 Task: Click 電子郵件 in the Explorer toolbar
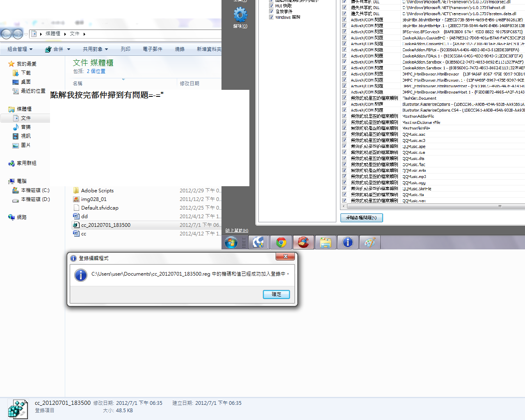[x=153, y=49]
